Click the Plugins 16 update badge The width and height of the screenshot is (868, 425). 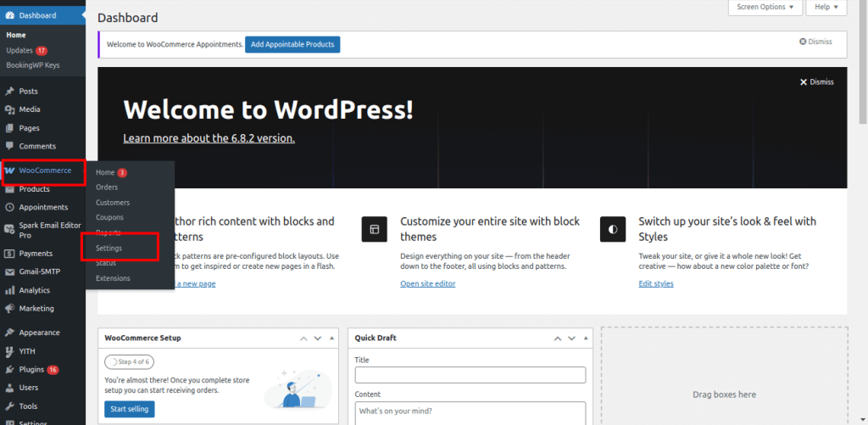coord(53,370)
